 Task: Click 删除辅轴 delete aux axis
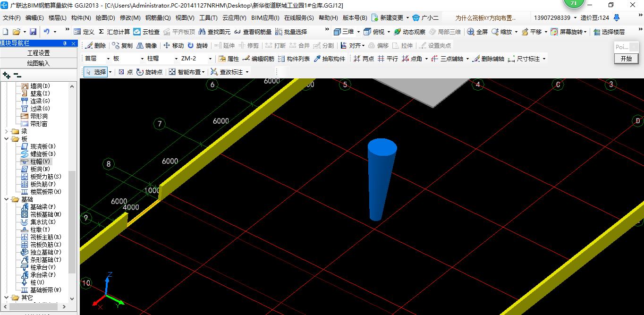[x=489, y=59]
